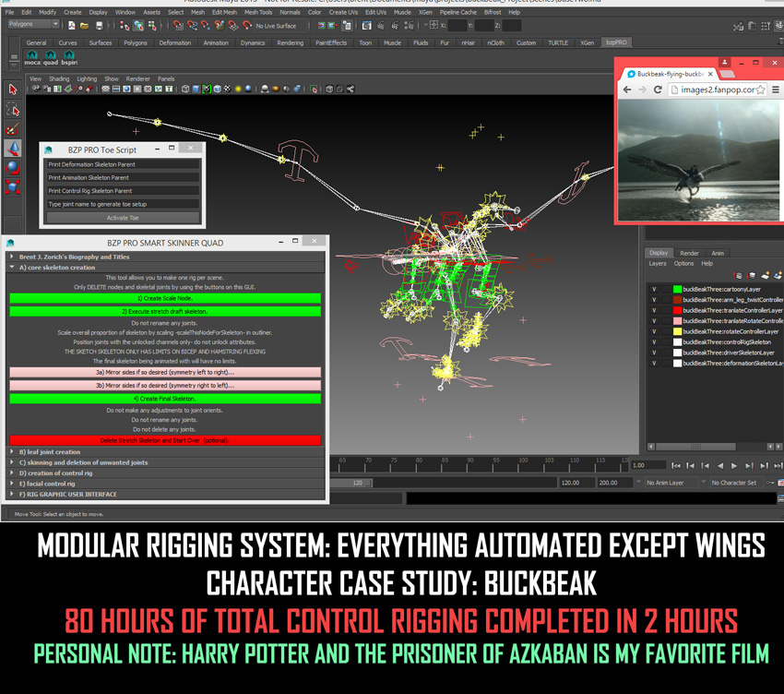
Task: Go to start of playback range
Action: point(676,465)
